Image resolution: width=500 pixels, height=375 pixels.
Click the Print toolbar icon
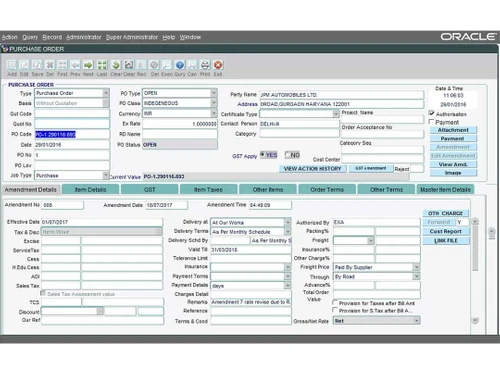(205, 65)
